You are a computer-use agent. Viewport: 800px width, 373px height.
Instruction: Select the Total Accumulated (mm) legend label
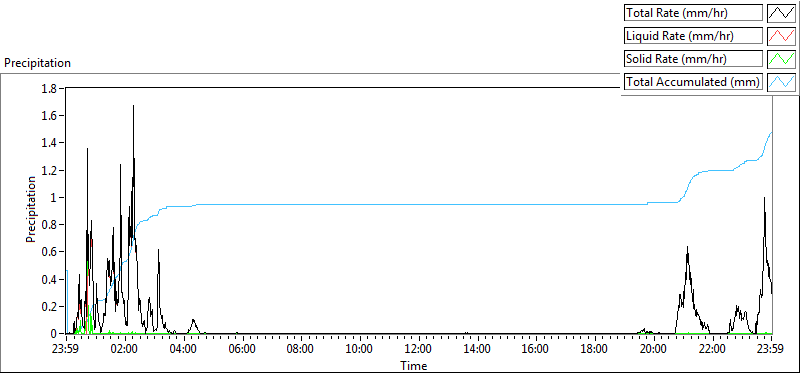tap(693, 82)
